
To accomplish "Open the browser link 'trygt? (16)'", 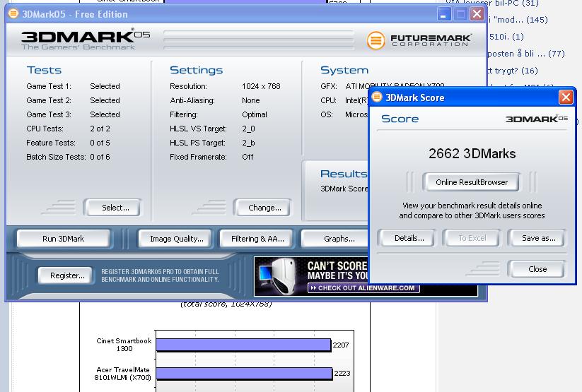I will (x=513, y=71).
